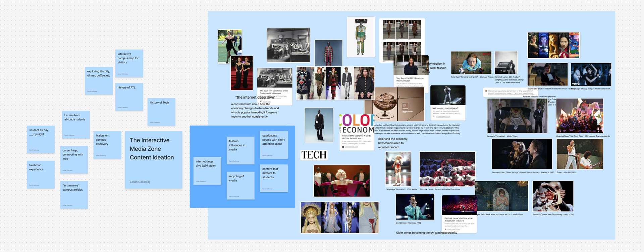This screenshot has height=252, width=644.
Task: Click the 'recycling of media' sticky note
Action: click(240, 186)
